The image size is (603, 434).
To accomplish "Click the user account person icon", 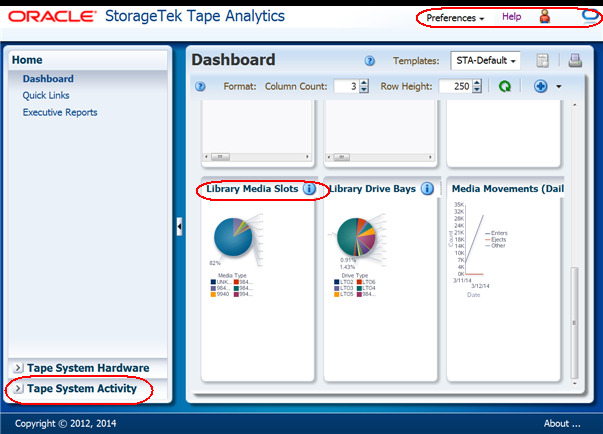I will click(x=545, y=17).
